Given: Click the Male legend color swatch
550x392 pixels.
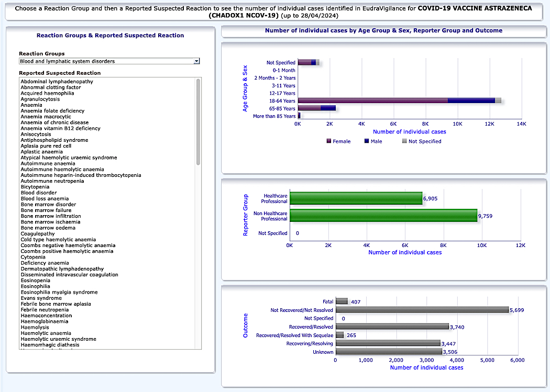Looking at the screenshot, I should coord(367,141).
